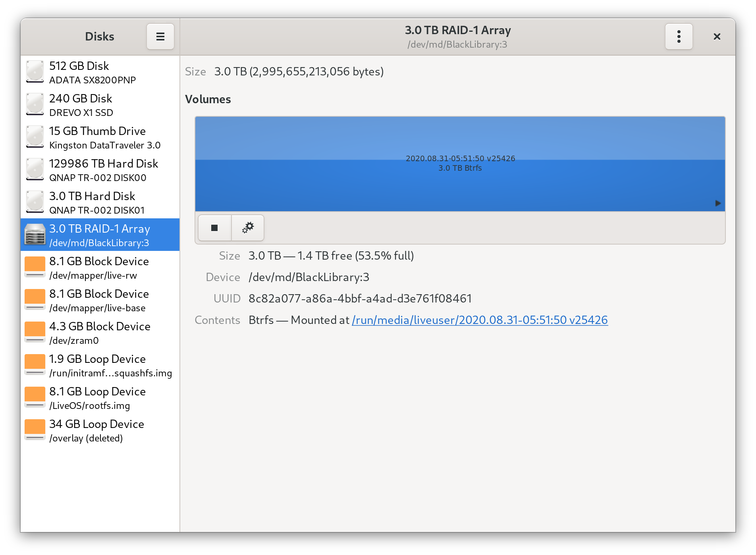Click the UUID value 8c82a077-a86a-4bbf-a4ad-d3e761f08461
This screenshot has height=555, width=756.
pyautogui.click(x=360, y=299)
